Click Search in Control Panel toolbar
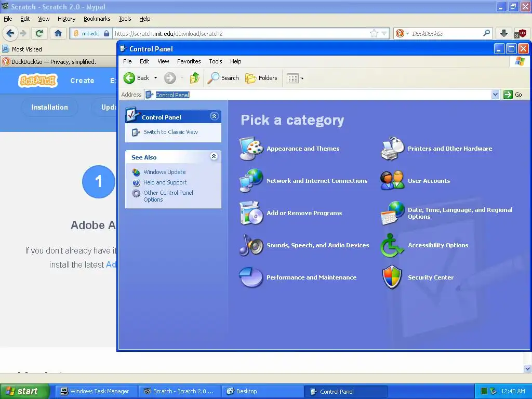 [223, 78]
